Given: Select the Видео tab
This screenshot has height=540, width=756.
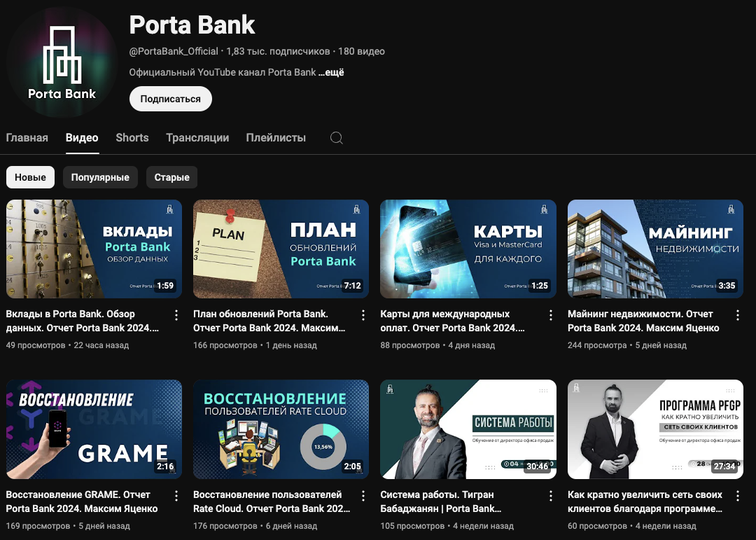Looking at the screenshot, I should (82, 138).
